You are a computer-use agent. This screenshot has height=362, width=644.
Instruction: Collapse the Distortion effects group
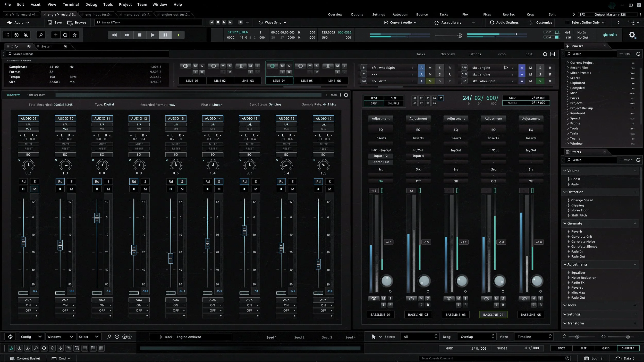pyautogui.click(x=565, y=192)
